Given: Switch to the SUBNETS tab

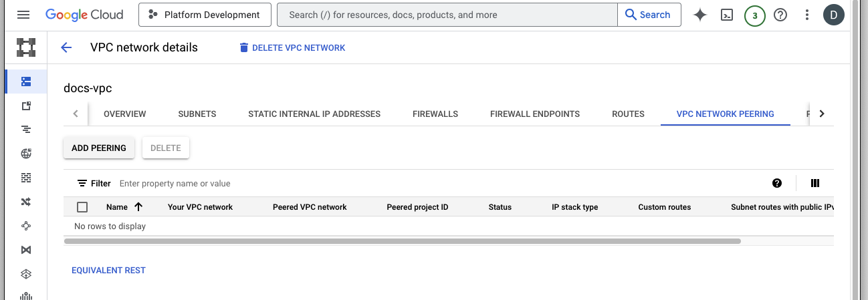Looking at the screenshot, I should pos(197,114).
